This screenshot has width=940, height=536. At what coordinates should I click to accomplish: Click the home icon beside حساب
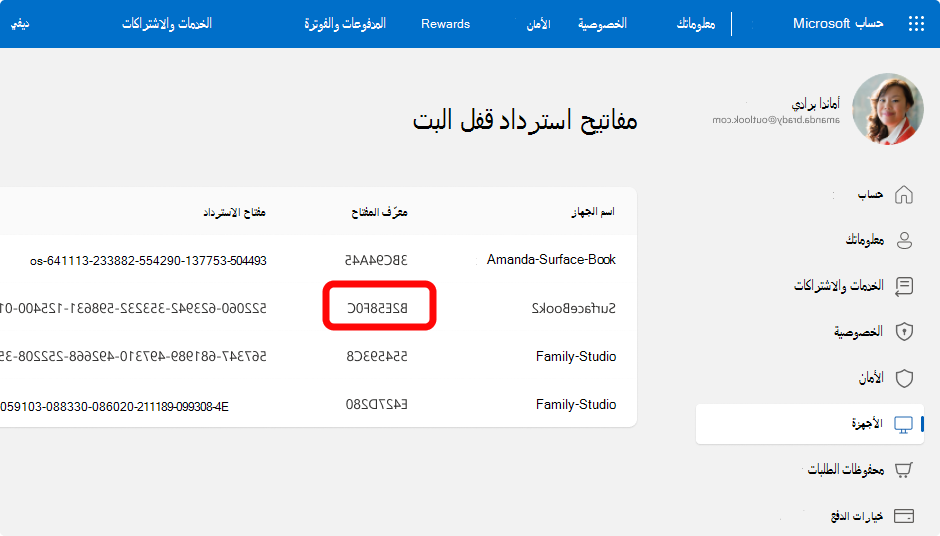coord(903,194)
